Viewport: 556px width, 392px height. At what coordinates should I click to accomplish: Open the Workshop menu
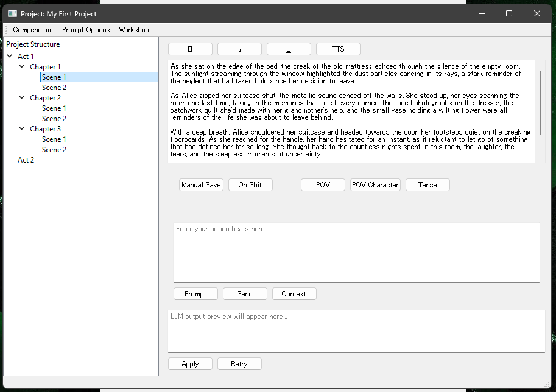(x=133, y=30)
